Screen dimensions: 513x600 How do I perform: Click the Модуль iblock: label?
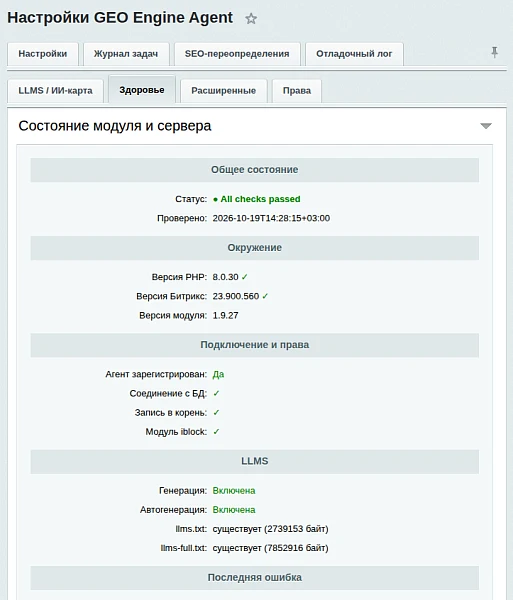176,432
